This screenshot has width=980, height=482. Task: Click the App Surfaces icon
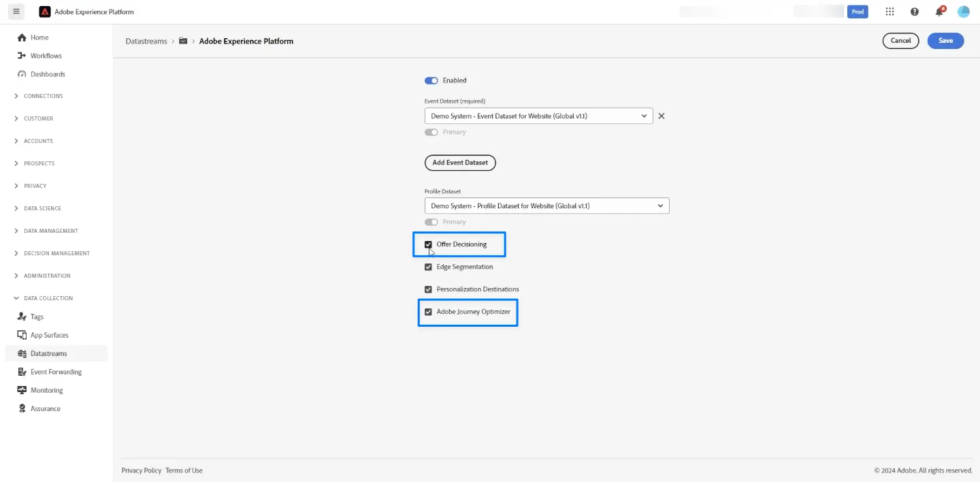point(22,335)
